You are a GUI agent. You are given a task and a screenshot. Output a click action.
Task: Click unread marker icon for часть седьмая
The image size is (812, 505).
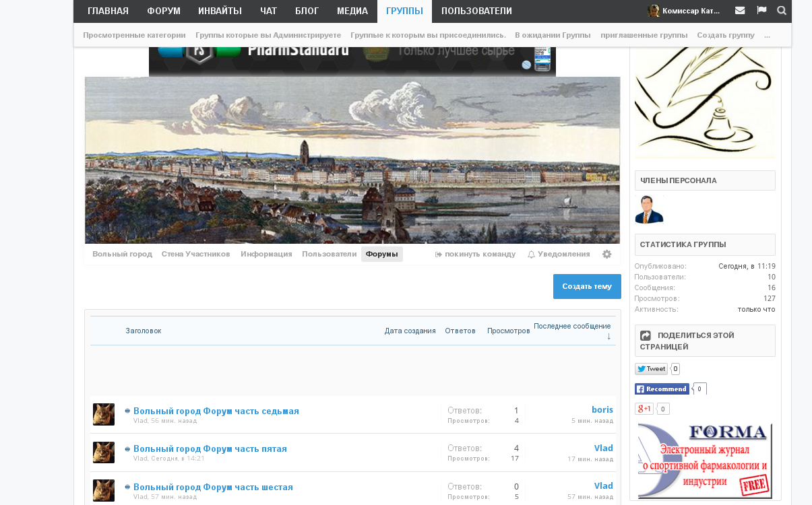[x=127, y=411]
